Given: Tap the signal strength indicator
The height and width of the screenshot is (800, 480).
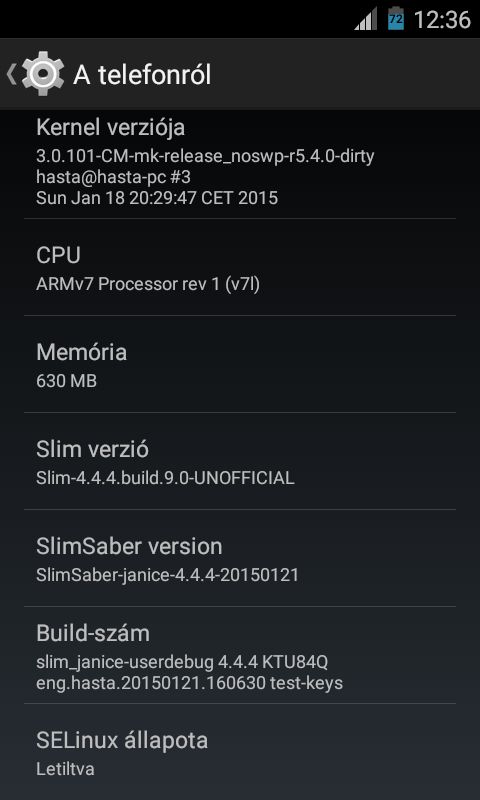Looking at the screenshot, I should pyautogui.click(x=366, y=19).
